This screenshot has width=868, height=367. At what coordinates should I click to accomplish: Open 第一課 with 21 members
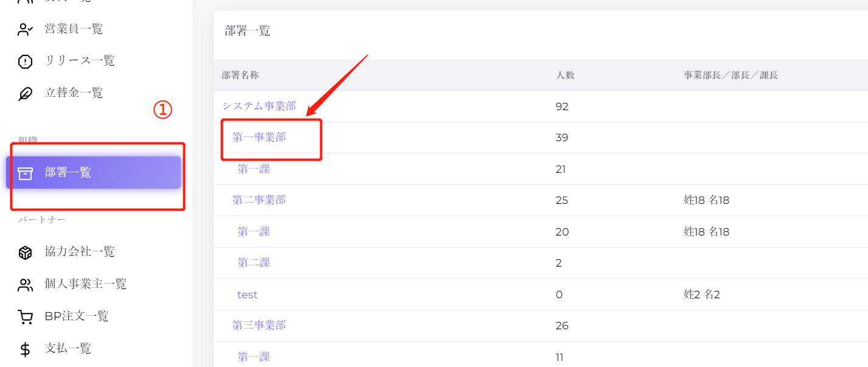pos(254,169)
